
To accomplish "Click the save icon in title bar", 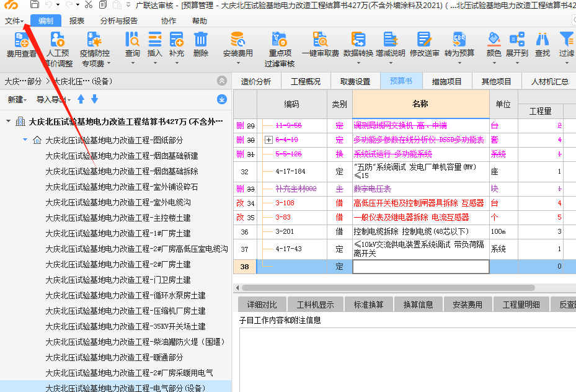I will point(35,5).
